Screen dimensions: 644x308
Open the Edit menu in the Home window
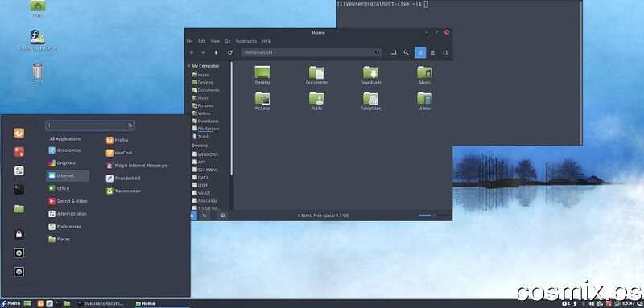(x=202, y=41)
